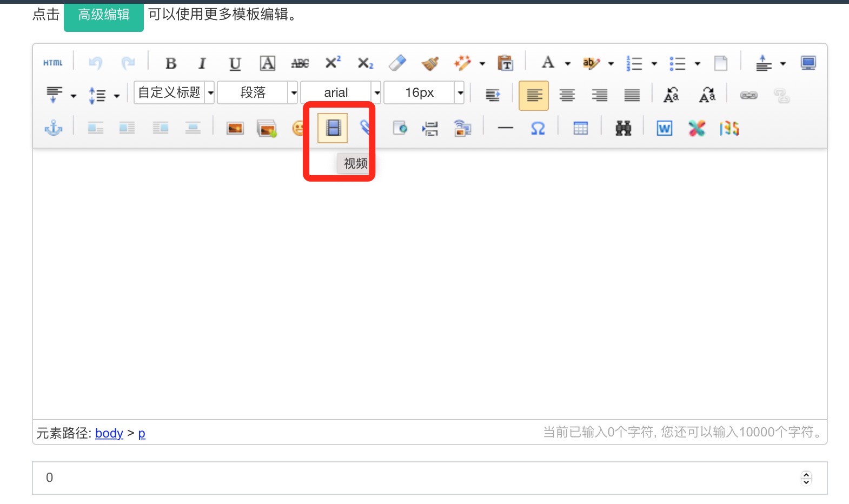The image size is (849, 504).
Task: Insert a table with the grid icon
Action: click(580, 128)
